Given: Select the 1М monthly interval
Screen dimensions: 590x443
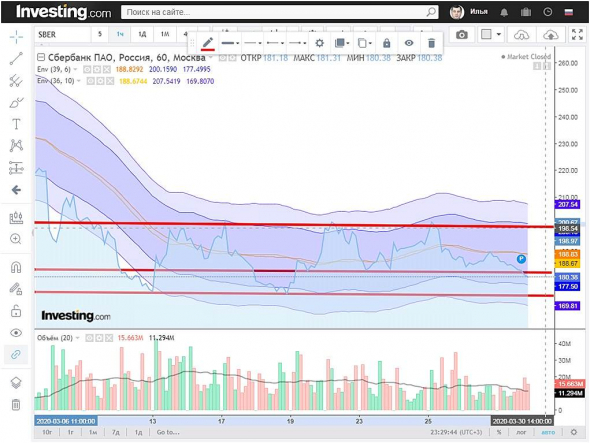Looking at the screenshot, I should pyautogui.click(x=165, y=34).
